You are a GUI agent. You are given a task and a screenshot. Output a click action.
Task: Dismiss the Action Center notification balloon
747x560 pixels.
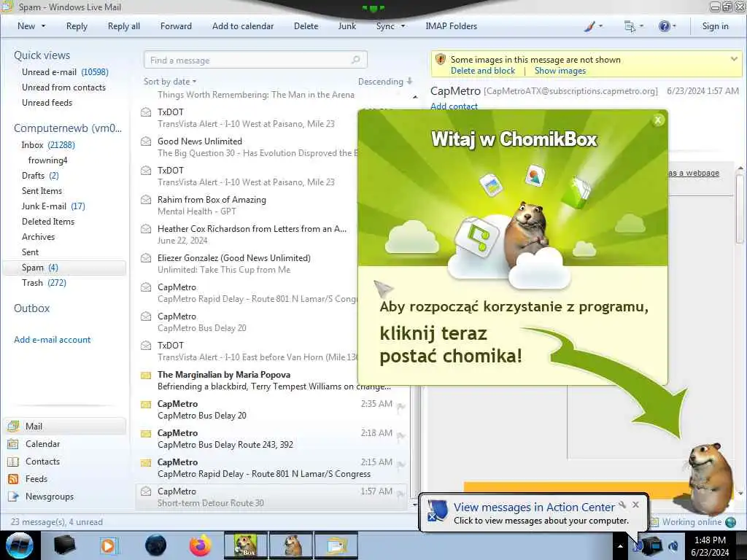[x=635, y=505]
